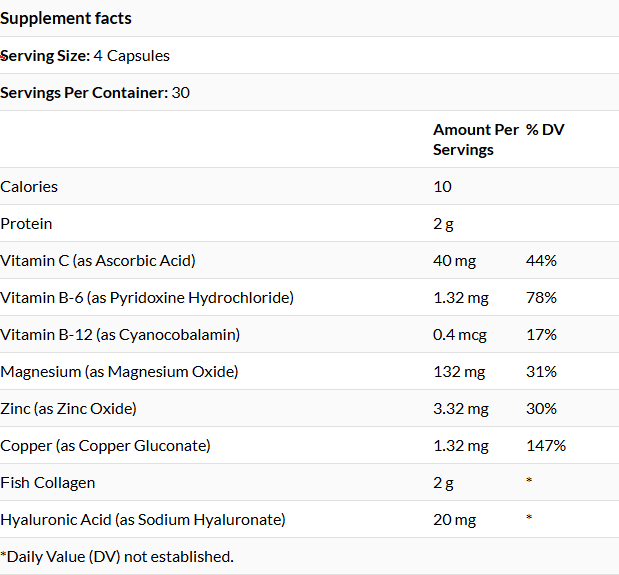Click the 132 mg magnesium amount

(459, 372)
